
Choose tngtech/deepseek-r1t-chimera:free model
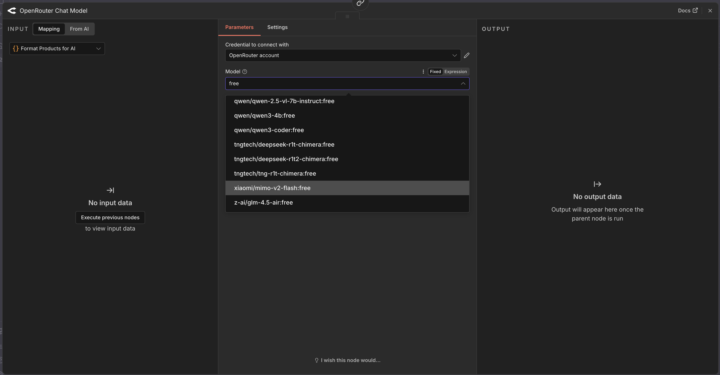(347, 145)
